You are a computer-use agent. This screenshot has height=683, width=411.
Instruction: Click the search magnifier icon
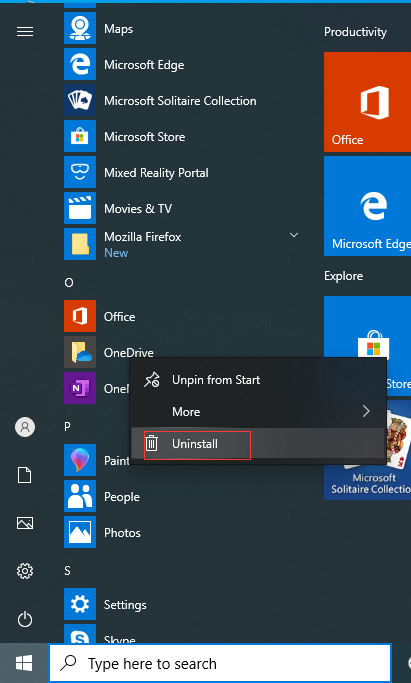68,663
